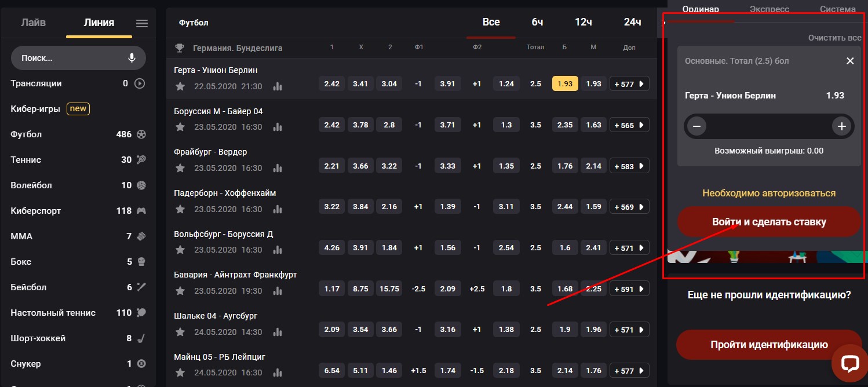
Task: Switch to the Лайв tab
Action: tap(33, 23)
